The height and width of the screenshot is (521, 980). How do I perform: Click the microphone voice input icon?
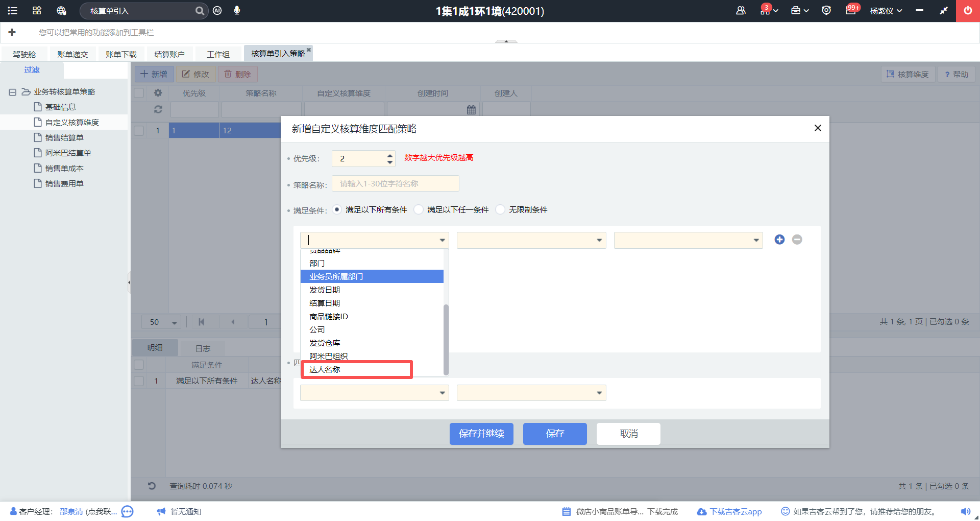tap(237, 11)
